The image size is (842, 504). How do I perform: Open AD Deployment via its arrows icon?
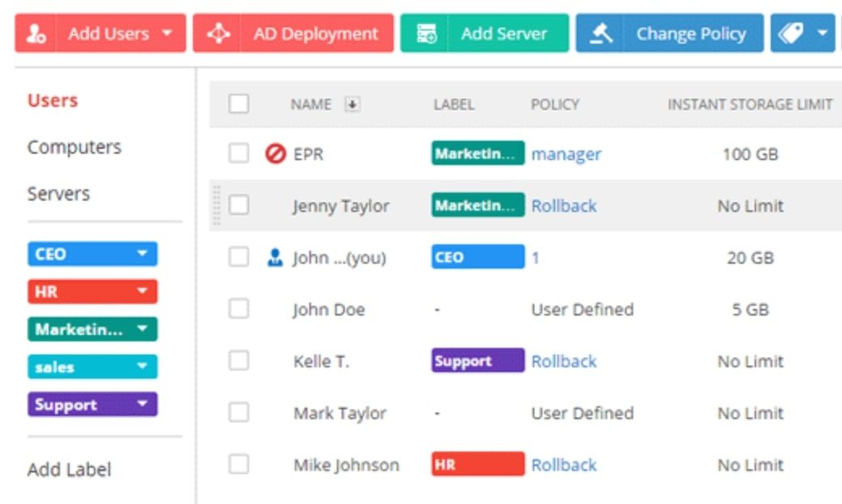pos(216,34)
